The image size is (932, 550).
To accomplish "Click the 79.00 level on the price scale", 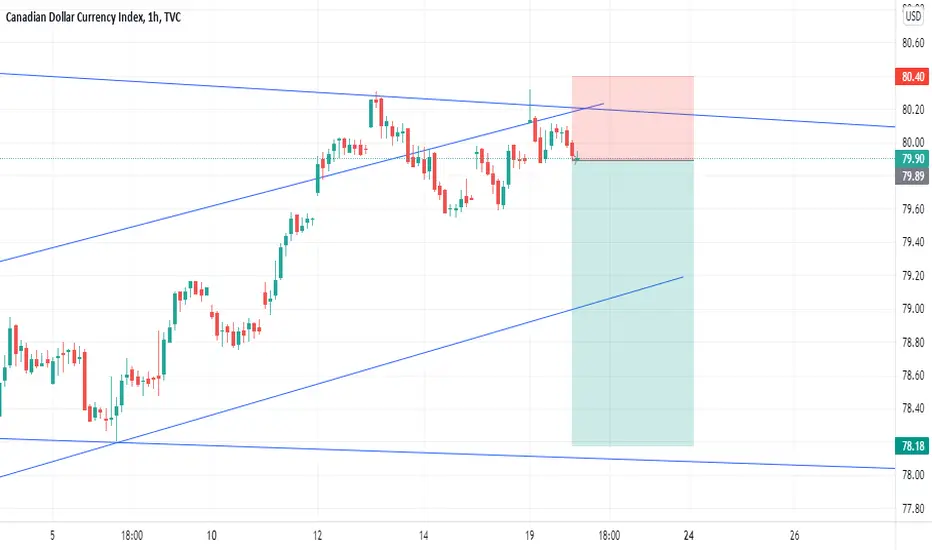I will [x=913, y=309].
